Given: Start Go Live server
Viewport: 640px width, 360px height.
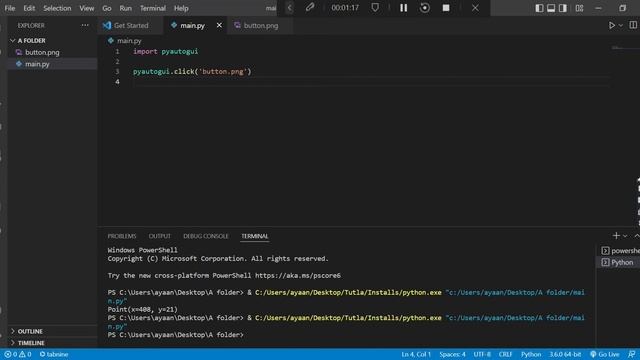Looking at the screenshot, I should coord(605,354).
